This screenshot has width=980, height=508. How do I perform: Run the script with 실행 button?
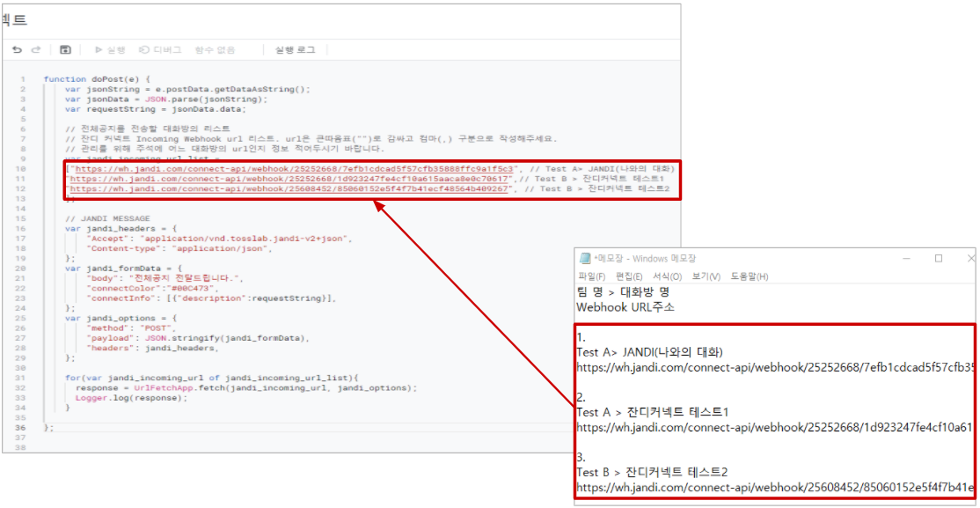110,50
